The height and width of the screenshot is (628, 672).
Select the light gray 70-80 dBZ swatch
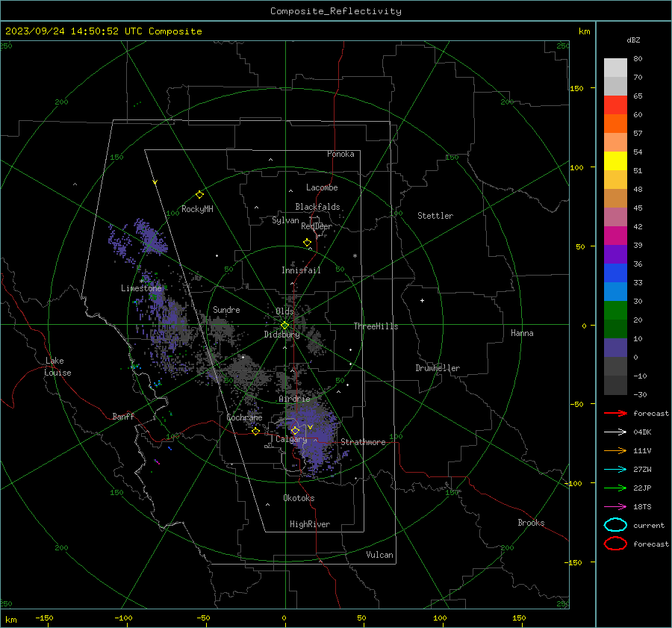point(615,68)
